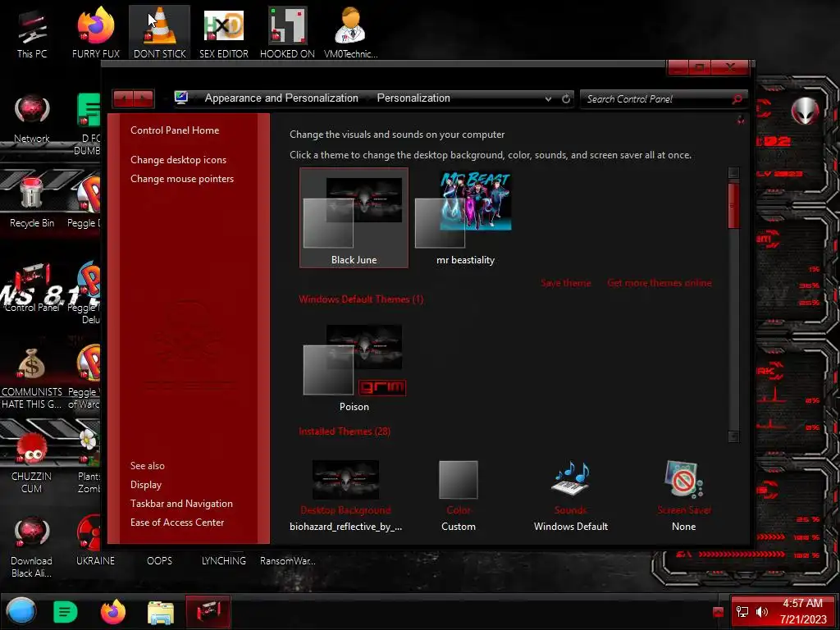The height and width of the screenshot is (630, 840).
Task: Click the Start orb on taskbar
Action: tap(21, 611)
